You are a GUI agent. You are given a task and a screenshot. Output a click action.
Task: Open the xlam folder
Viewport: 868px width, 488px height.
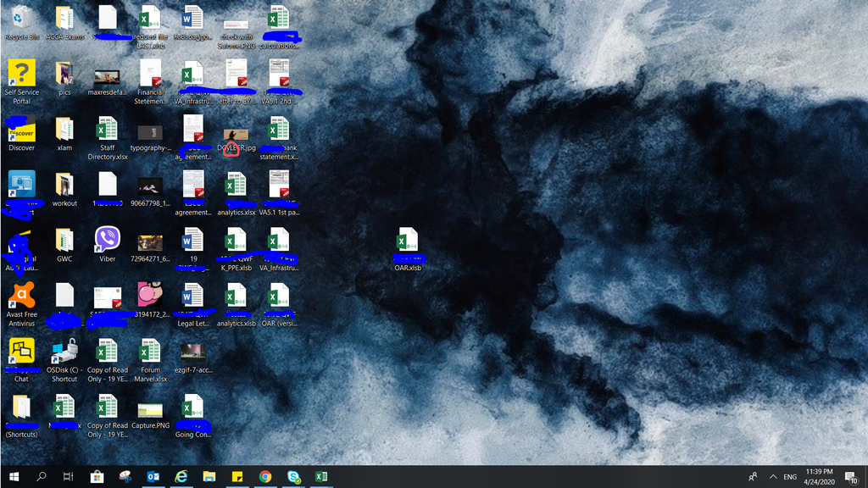pyautogui.click(x=64, y=133)
